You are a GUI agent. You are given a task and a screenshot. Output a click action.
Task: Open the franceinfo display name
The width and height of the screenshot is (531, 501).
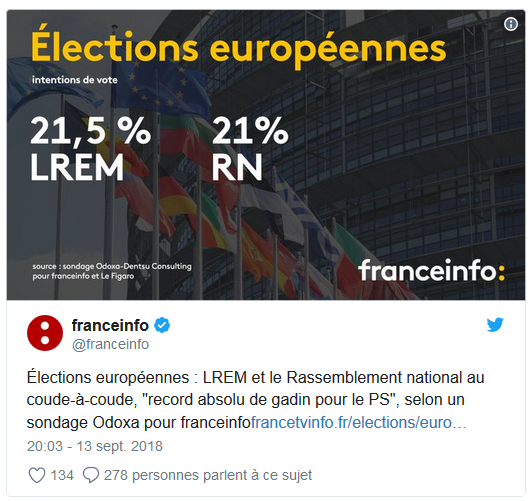110,325
